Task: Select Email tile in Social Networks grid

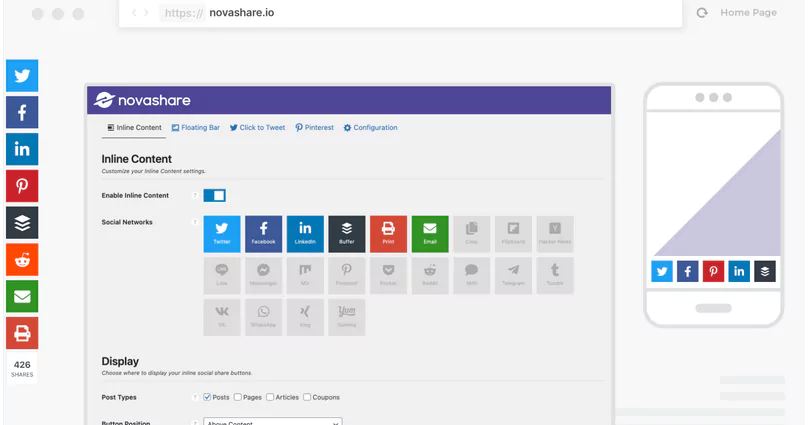Action: (x=430, y=234)
